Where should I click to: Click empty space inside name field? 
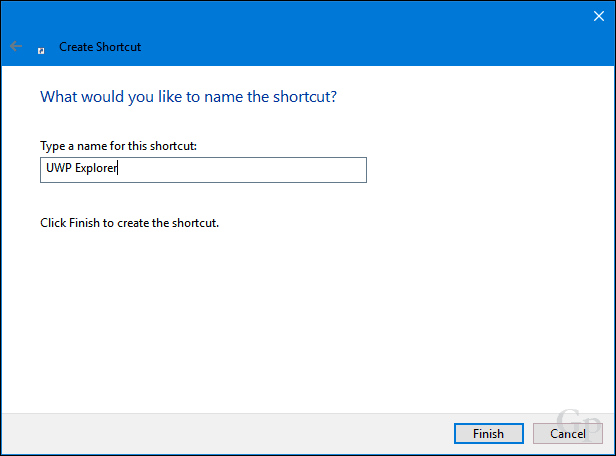coord(244,170)
